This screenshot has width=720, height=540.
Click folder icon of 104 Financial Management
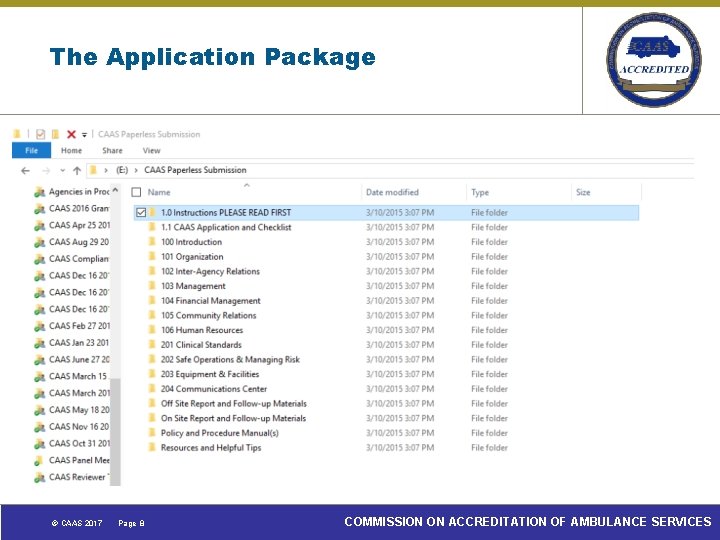point(152,301)
